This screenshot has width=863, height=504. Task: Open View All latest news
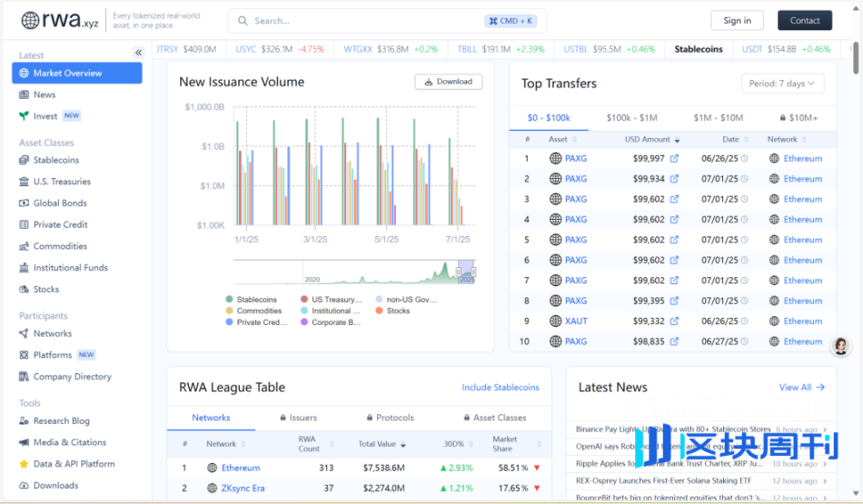coord(802,388)
